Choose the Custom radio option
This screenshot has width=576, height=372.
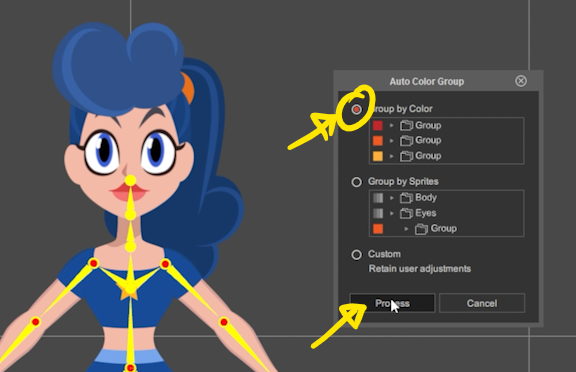coord(356,254)
